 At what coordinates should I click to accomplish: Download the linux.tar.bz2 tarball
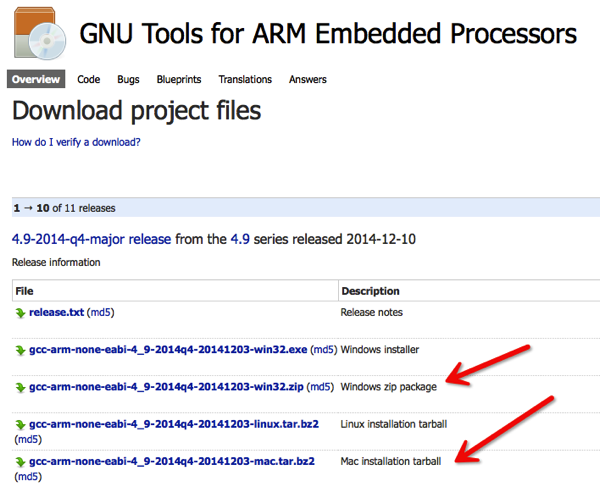tap(174, 424)
